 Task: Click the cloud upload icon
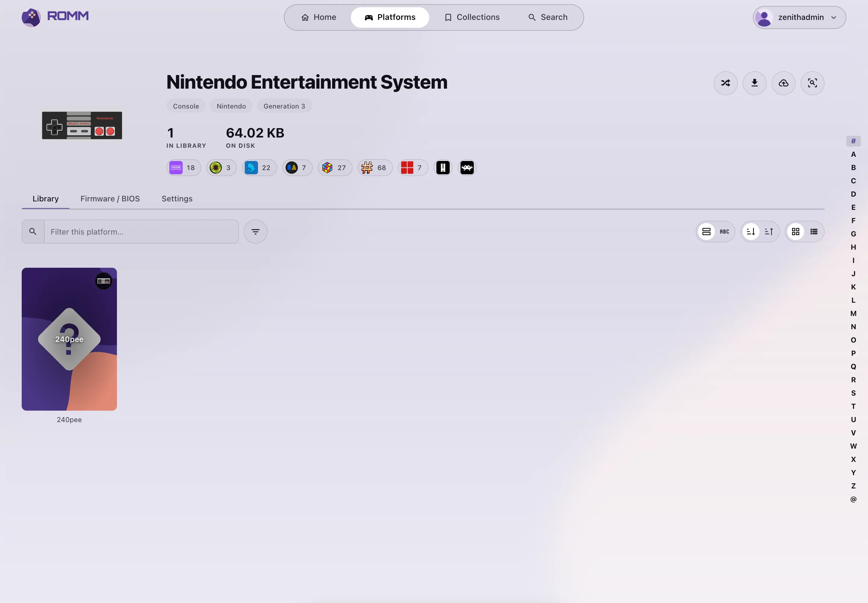click(783, 83)
